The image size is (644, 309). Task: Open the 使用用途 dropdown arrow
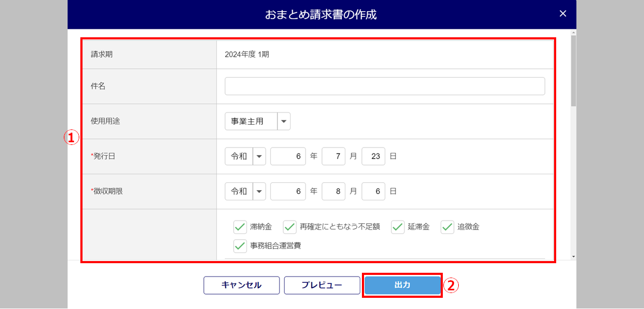284,121
